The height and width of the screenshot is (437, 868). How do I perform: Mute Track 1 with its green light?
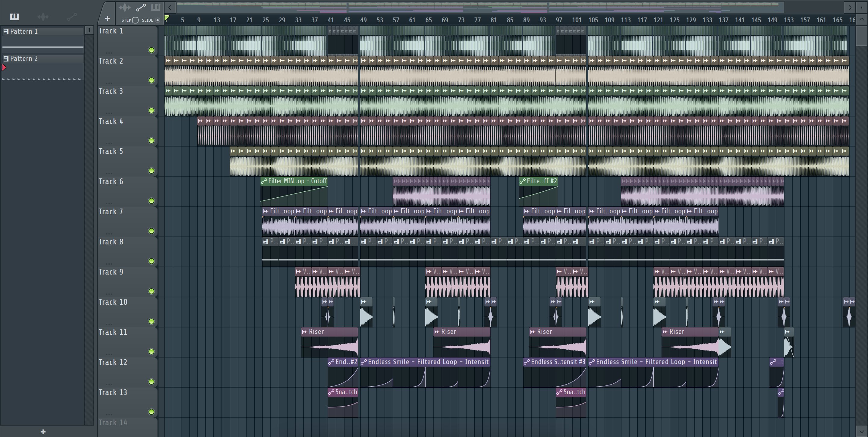click(x=151, y=50)
